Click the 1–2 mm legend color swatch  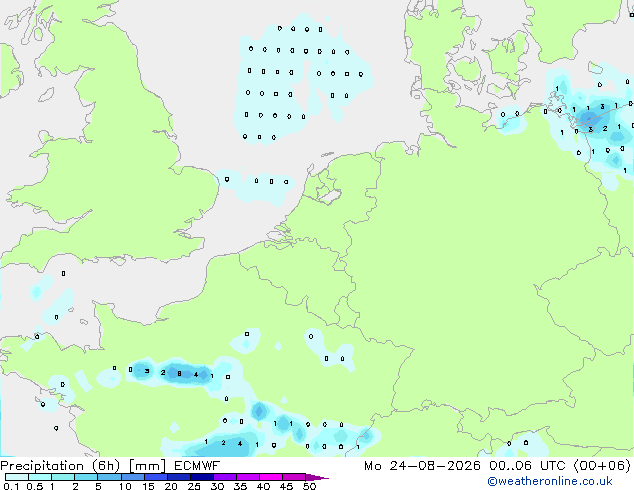63,477
